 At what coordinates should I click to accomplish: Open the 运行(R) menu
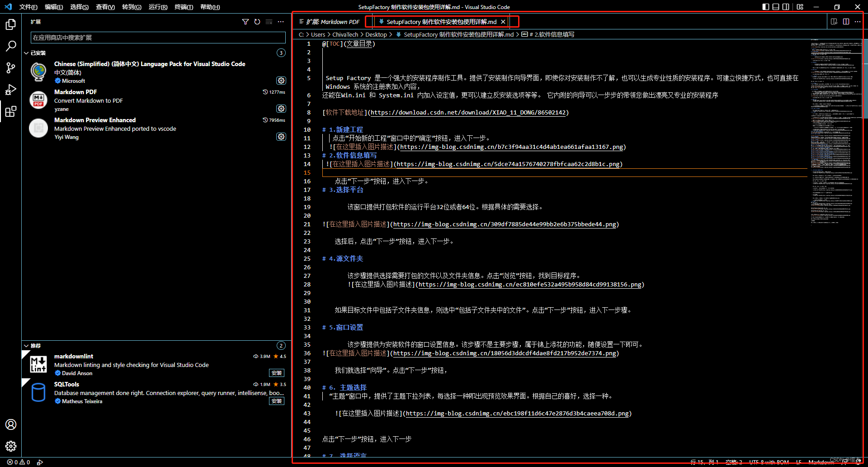click(158, 7)
